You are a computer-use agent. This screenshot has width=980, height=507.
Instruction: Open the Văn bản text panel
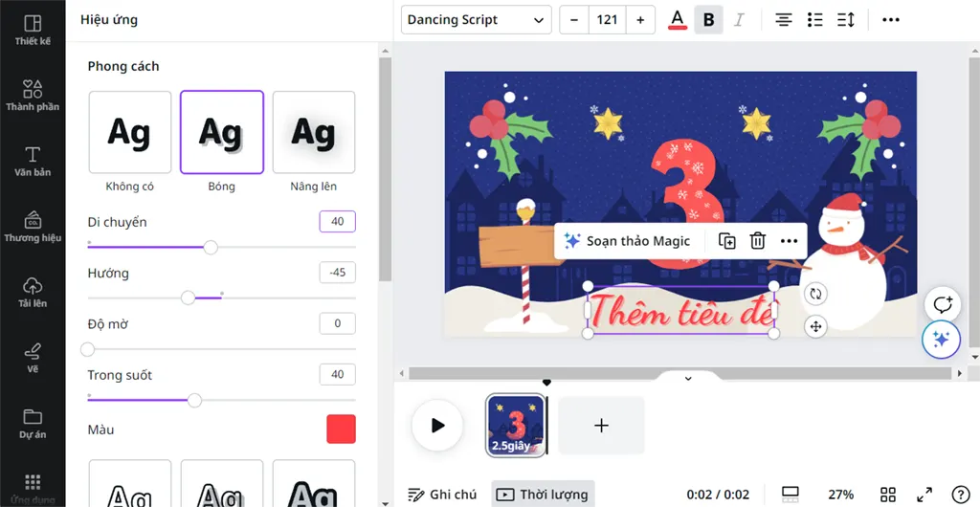click(33, 161)
